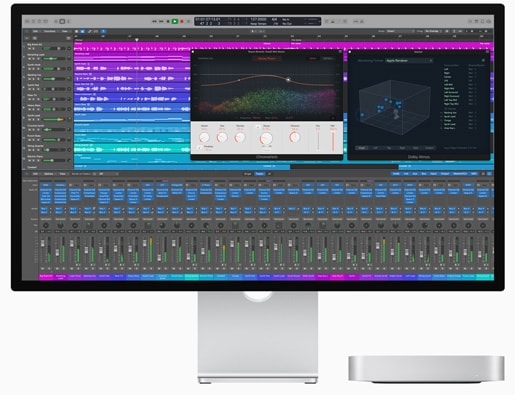Click the red Record button in transport
This screenshot has height=395, width=515.
pyautogui.click(x=182, y=21)
